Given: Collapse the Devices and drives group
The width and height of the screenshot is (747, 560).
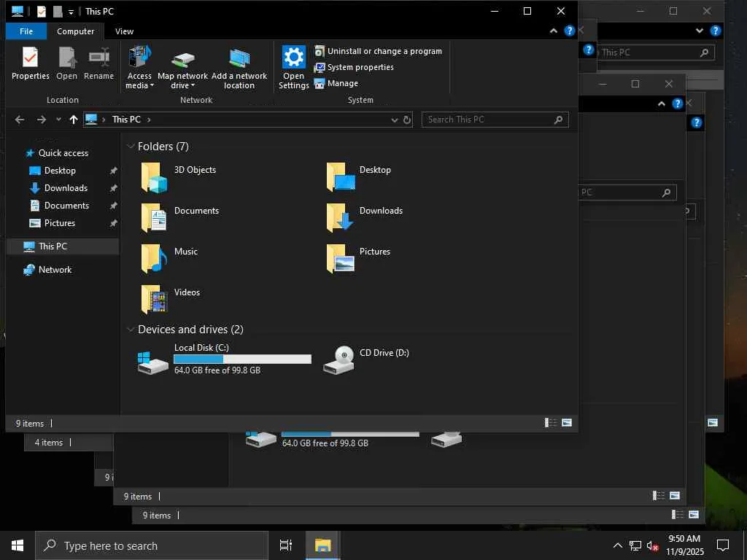Looking at the screenshot, I should click(x=131, y=329).
